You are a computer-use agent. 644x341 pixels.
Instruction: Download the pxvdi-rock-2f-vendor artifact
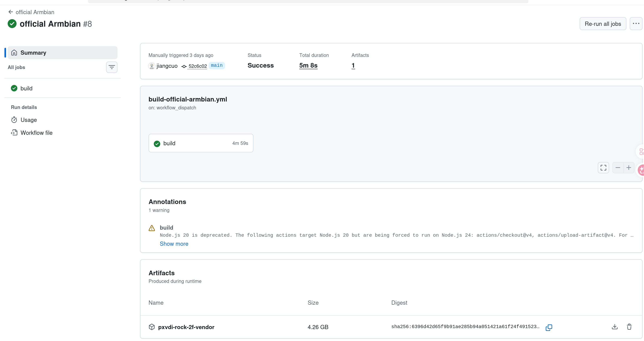(615, 327)
